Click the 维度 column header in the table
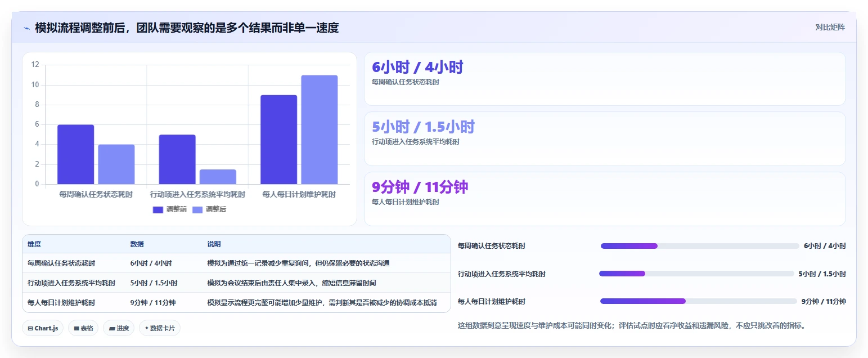868x358 pixels. (34, 244)
